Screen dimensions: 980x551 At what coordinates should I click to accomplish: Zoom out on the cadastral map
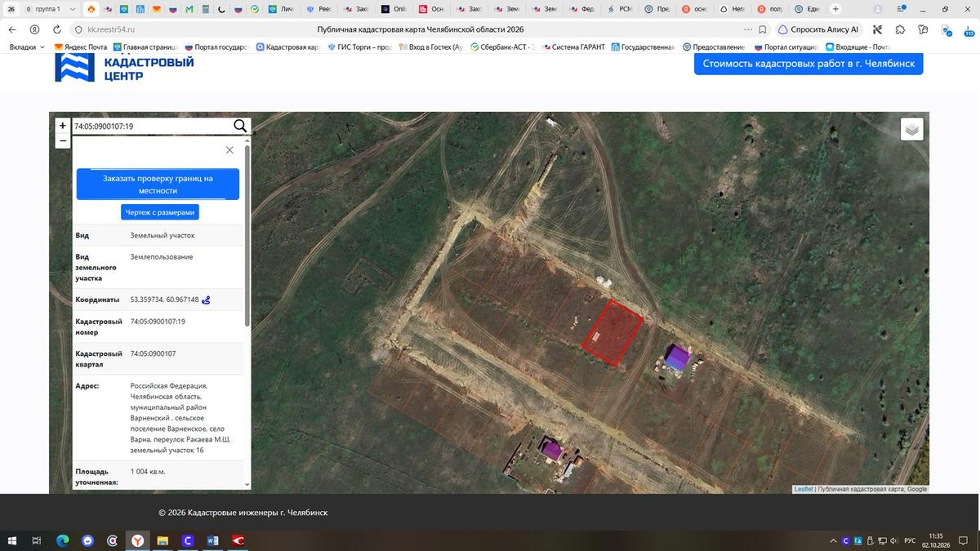[63, 140]
